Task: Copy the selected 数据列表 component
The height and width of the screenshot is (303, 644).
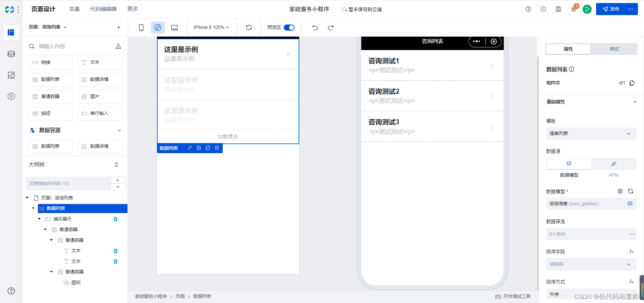Action: (208, 148)
